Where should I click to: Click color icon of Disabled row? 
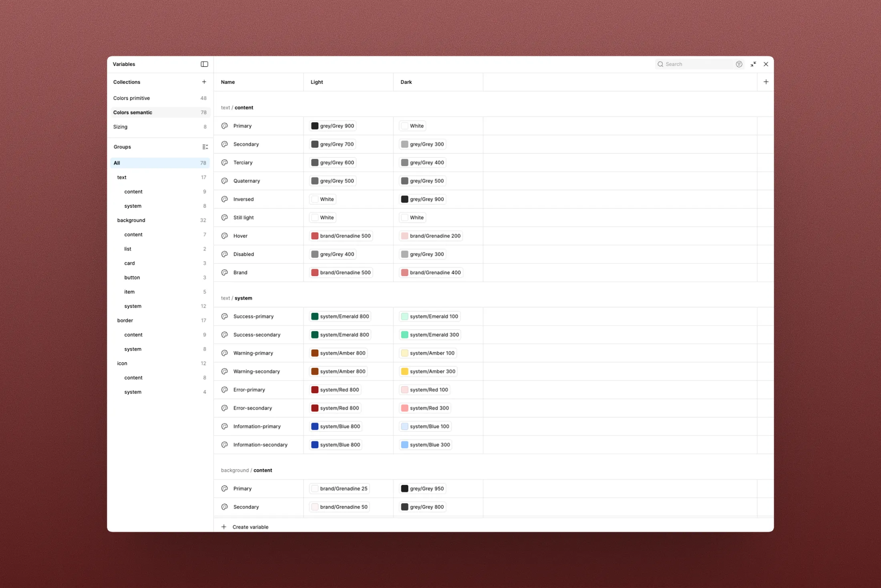[225, 254]
